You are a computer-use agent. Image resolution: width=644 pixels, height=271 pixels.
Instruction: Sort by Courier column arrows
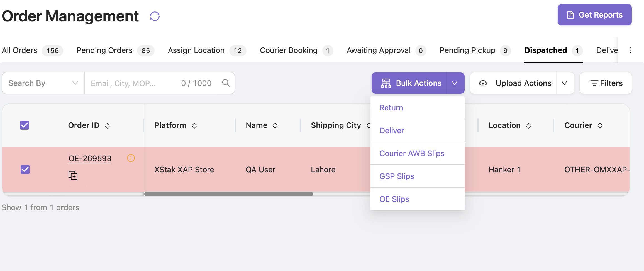[x=600, y=125]
